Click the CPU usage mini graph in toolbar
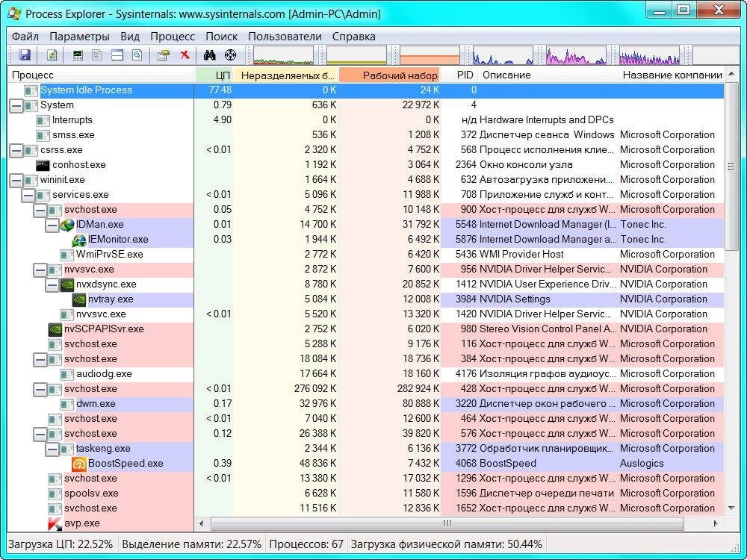The height and width of the screenshot is (560, 747). pyautogui.click(x=283, y=55)
